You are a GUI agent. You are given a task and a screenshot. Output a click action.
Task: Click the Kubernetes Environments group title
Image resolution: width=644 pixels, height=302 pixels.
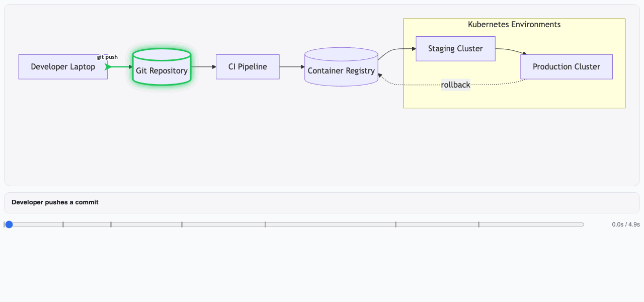[514, 25]
